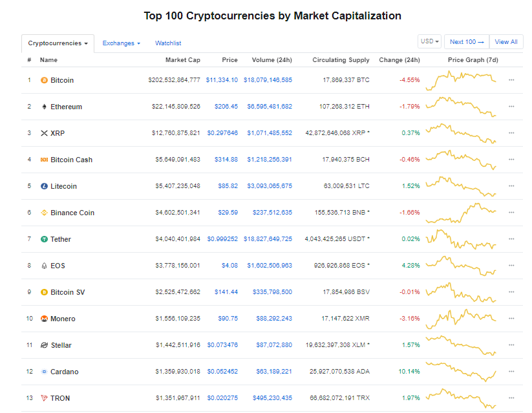Open the Bitcoin name link
Screen dimensions: 532x413
pyautogui.click(x=62, y=80)
